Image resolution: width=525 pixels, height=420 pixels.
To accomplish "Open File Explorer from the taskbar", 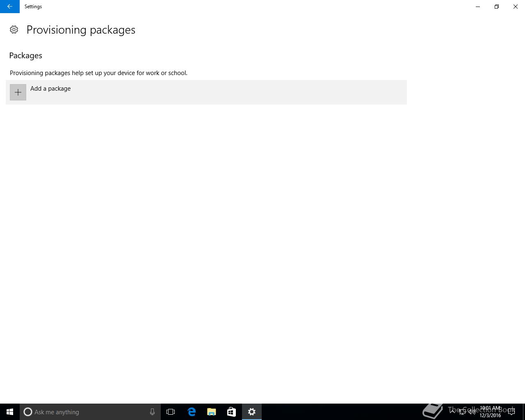I will click(x=212, y=412).
